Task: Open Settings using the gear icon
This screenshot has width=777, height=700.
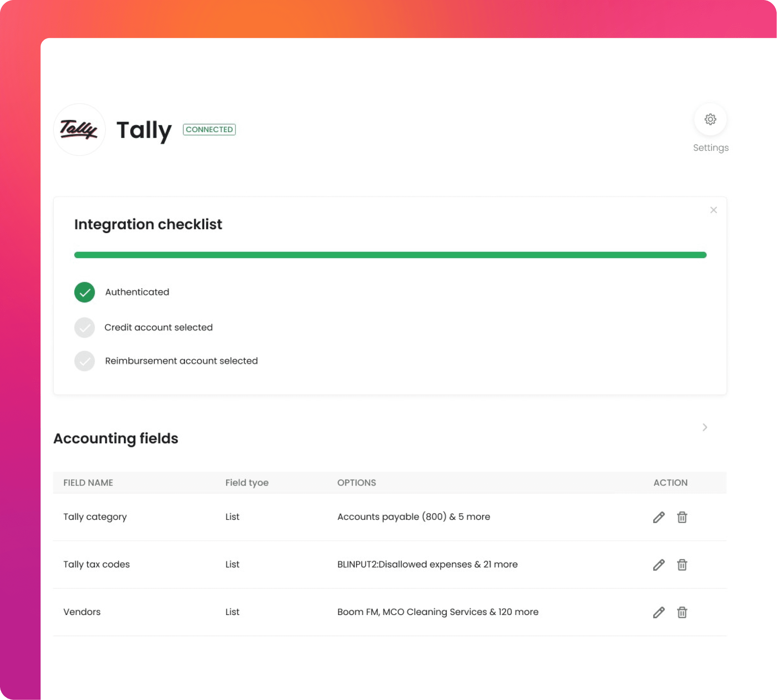Action: click(x=710, y=120)
